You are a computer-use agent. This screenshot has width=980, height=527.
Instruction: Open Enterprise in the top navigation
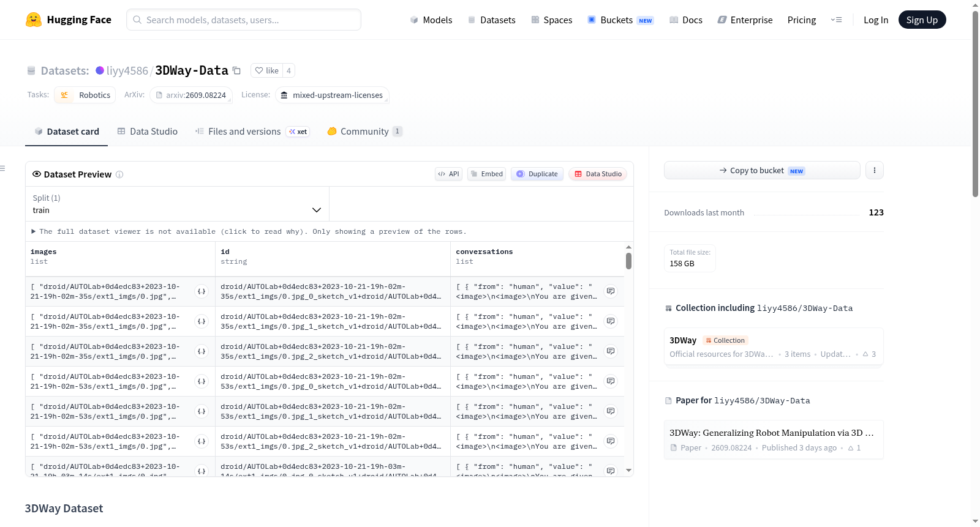click(x=745, y=20)
